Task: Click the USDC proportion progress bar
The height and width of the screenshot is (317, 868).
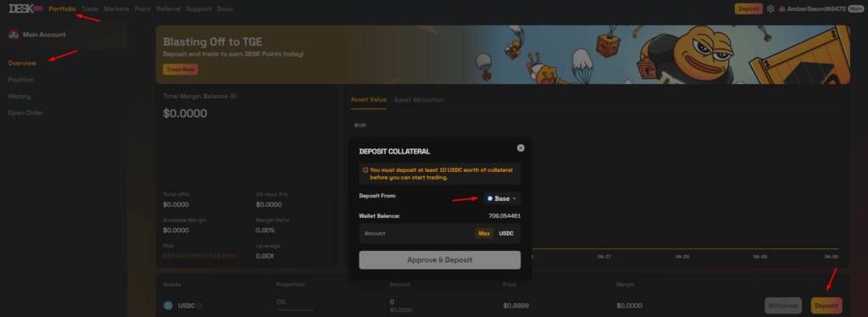Action: coord(295,310)
